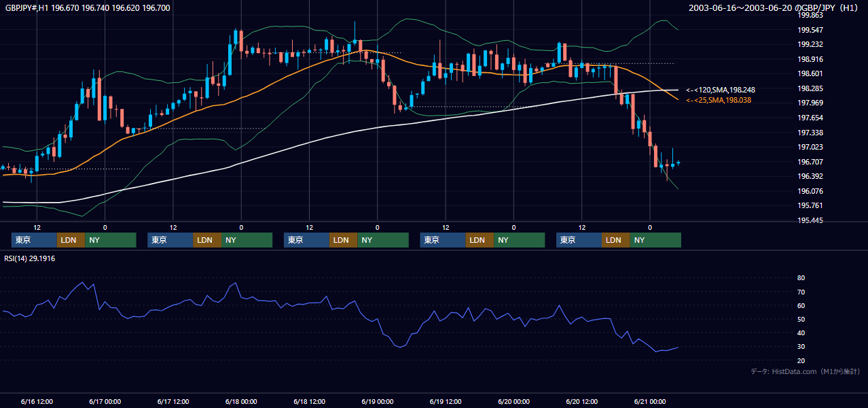Click the 198.916 price axis label
Image resolution: width=868 pixels, height=408 pixels.
click(810, 60)
